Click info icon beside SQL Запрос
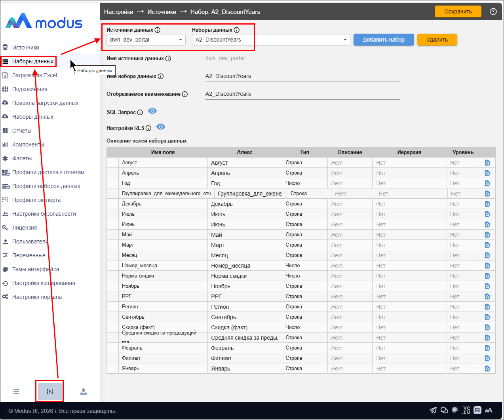This screenshot has height=420, width=504. point(140,112)
